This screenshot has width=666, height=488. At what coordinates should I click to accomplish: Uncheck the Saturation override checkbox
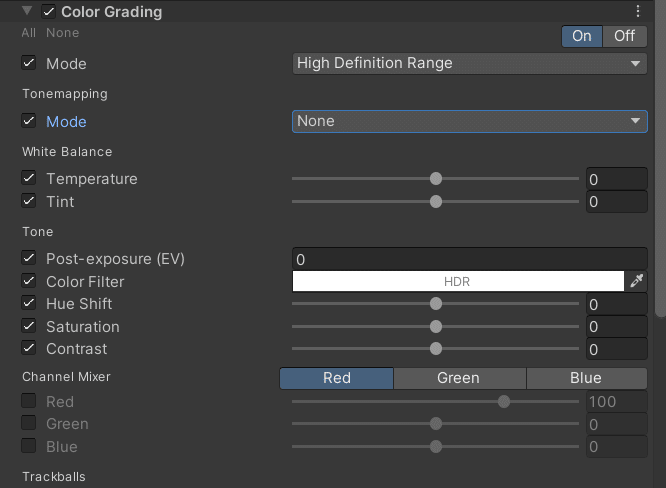click(x=29, y=327)
